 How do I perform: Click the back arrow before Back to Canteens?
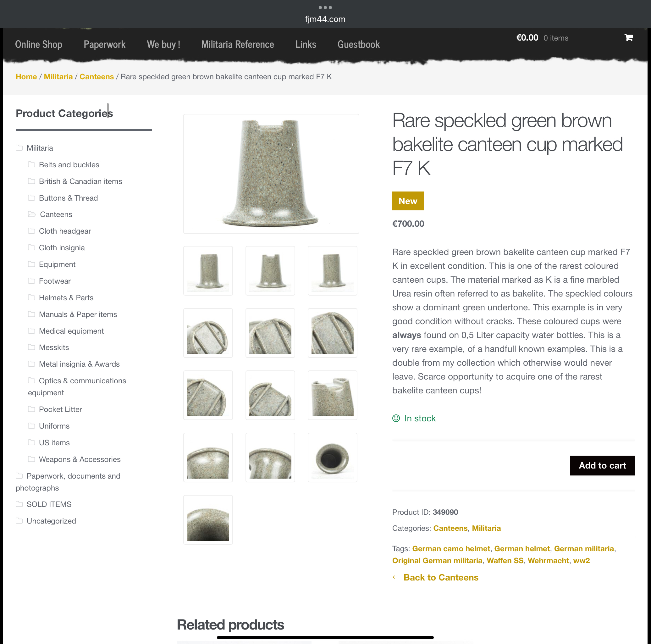point(396,577)
